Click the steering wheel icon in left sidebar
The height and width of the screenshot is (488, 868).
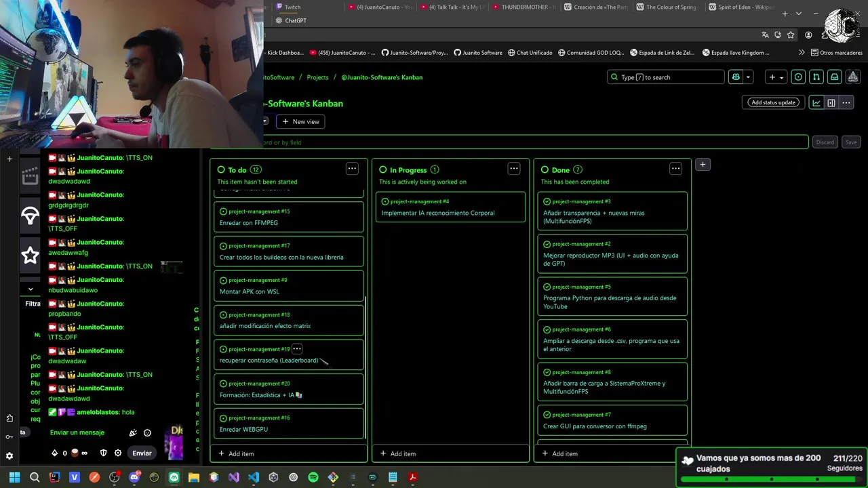pyautogui.click(x=30, y=216)
